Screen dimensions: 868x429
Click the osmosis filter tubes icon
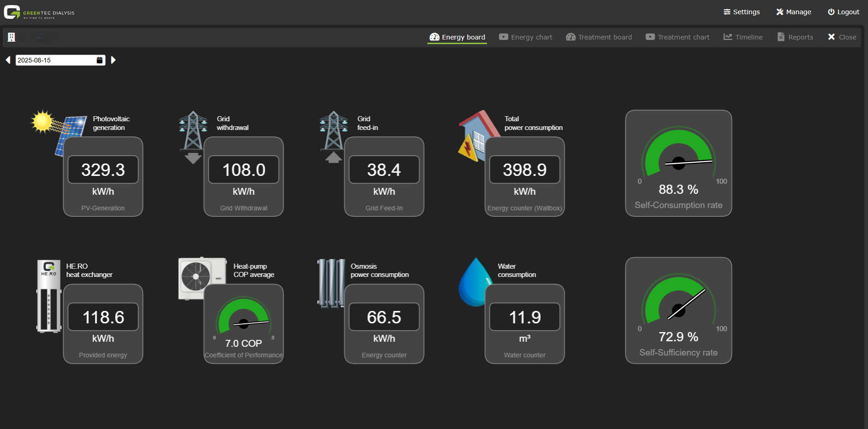click(x=330, y=282)
